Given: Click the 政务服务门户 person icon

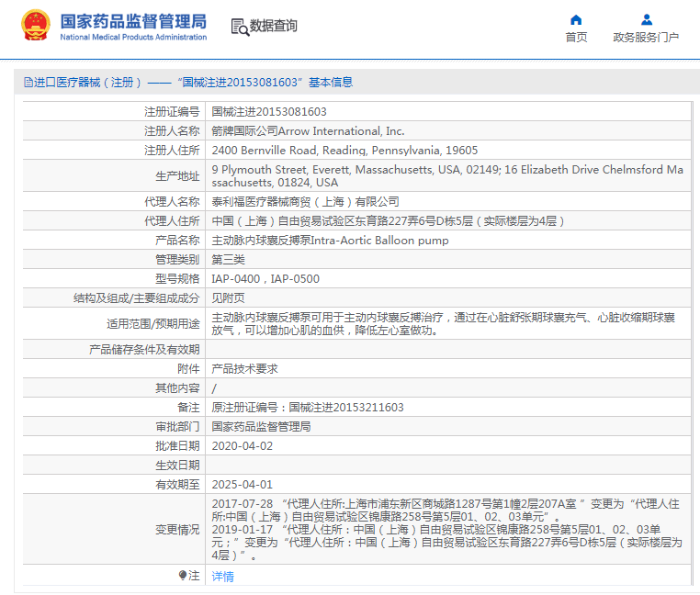Looking at the screenshot, I should coord(647,19).
